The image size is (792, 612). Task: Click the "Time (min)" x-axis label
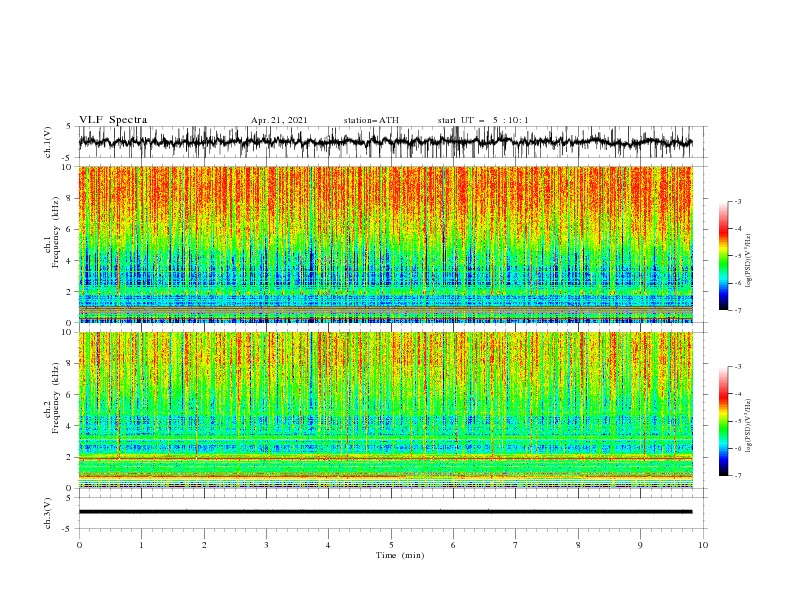pyautogui.click(x=400, y=555)
